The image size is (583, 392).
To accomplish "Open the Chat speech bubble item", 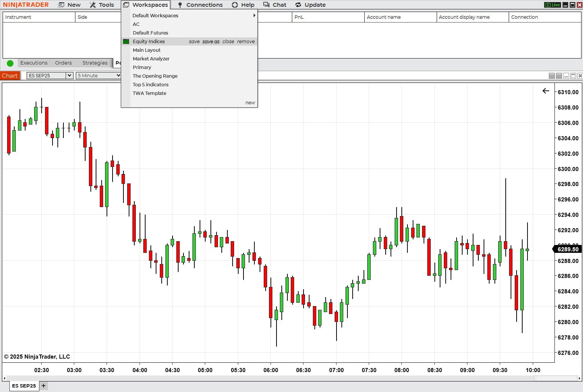I will [275, 5].
